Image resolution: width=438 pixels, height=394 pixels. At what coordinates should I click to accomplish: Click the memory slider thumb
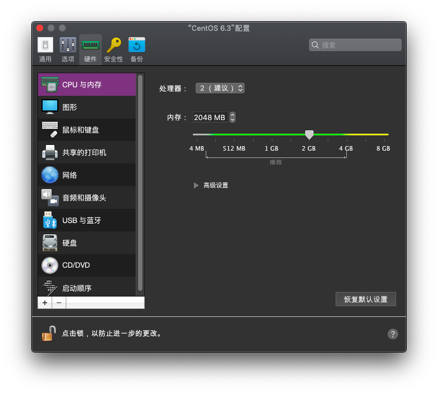(x=309, y=135)
